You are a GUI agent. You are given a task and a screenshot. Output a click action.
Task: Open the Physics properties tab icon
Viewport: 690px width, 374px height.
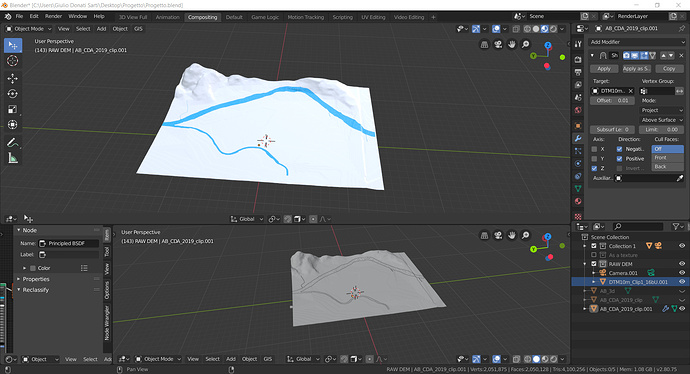tap(578, 163)
